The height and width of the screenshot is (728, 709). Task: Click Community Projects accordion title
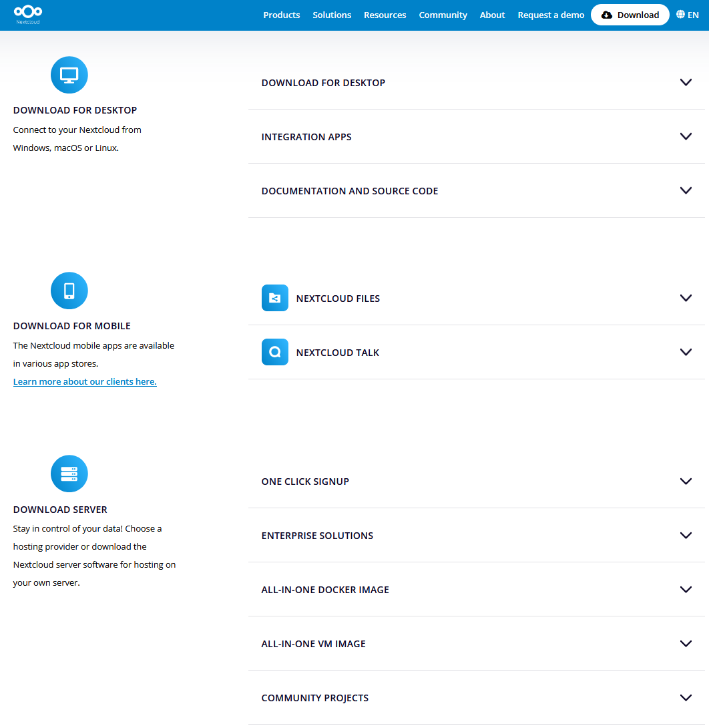coord(314,698)
